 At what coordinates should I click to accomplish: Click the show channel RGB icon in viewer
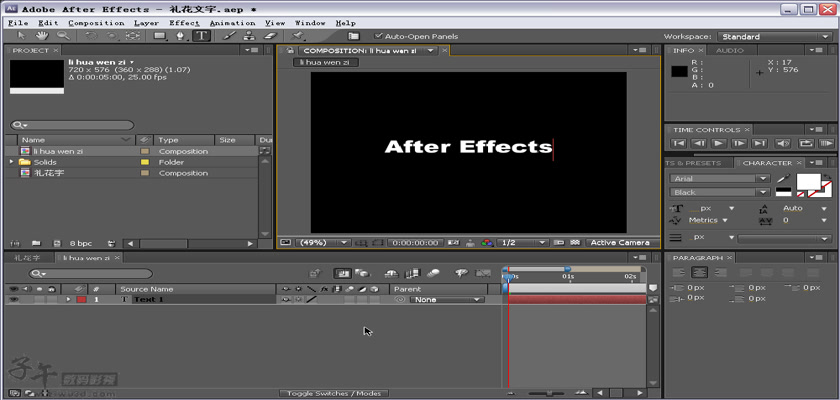[x=487, y=243]
